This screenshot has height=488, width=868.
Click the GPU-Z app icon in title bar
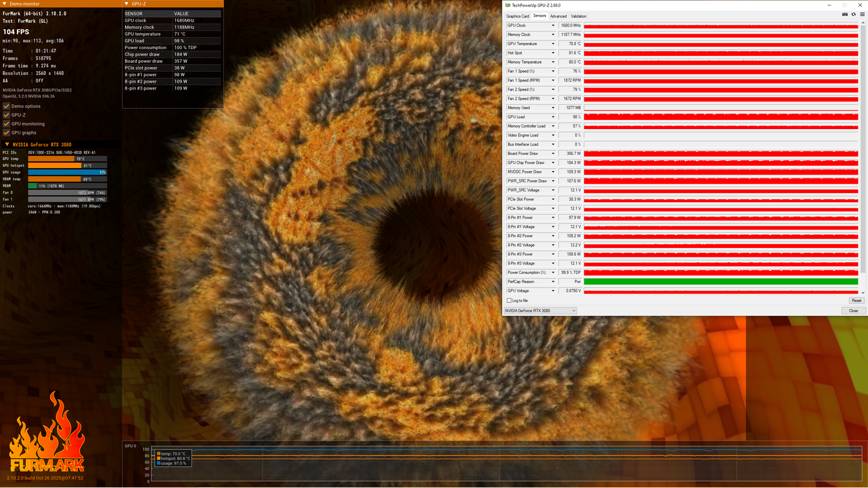[x=508, y=5]
